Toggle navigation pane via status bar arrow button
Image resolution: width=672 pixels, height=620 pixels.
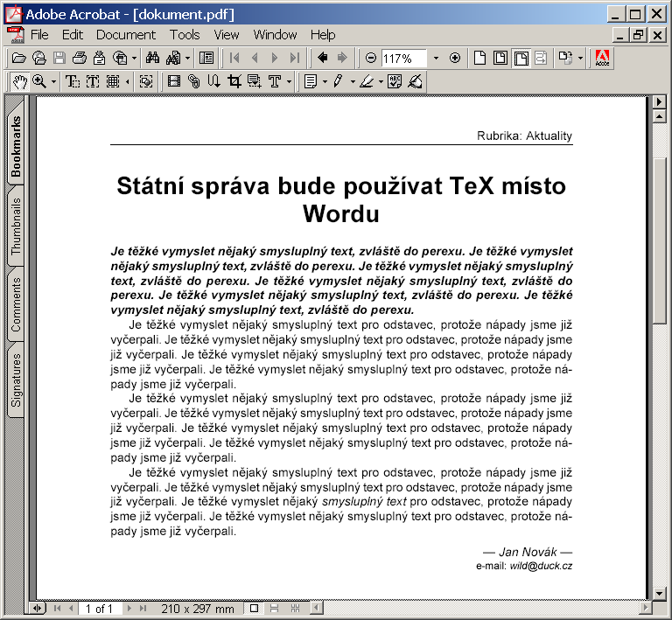pyautogui.click(x=38, y=608)
